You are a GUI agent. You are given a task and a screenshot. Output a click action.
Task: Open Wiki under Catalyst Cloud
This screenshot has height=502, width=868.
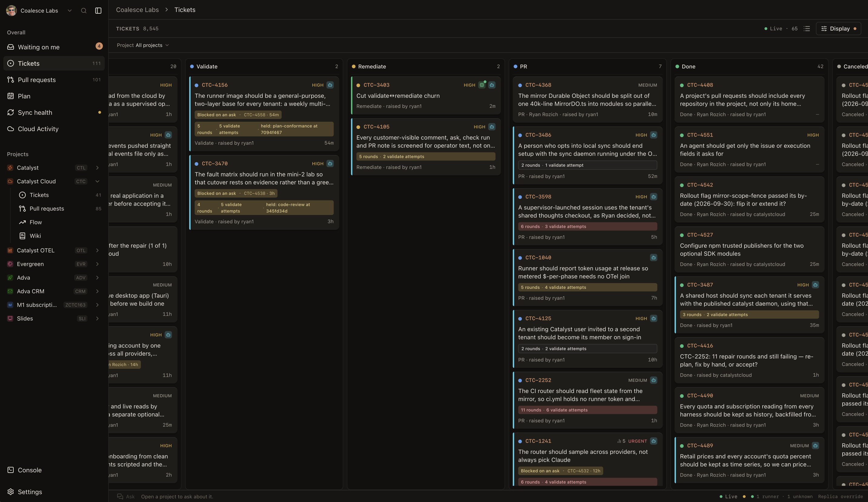click(60, 236)
